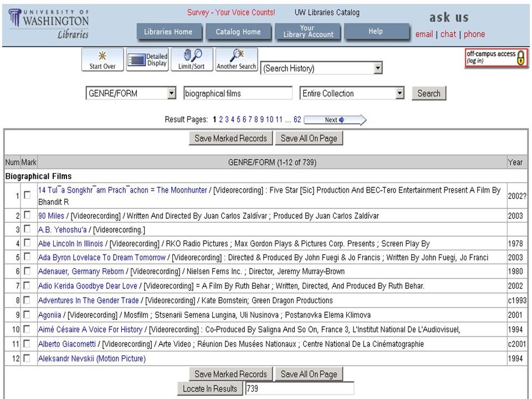
Task: Click top Save Marked Records button
Action: [x=231, y=139]
